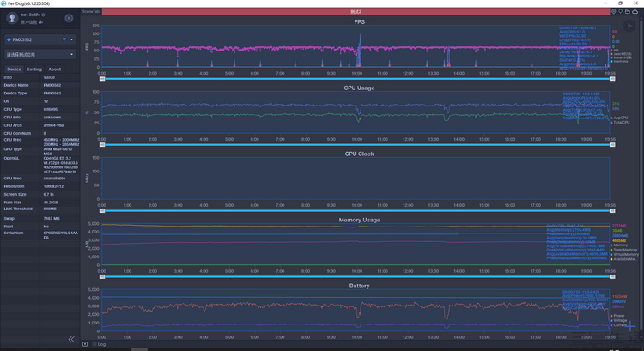This screenshot has width=644, height=351.
Task: Click the red scene label bar
Action: point(355,11)
